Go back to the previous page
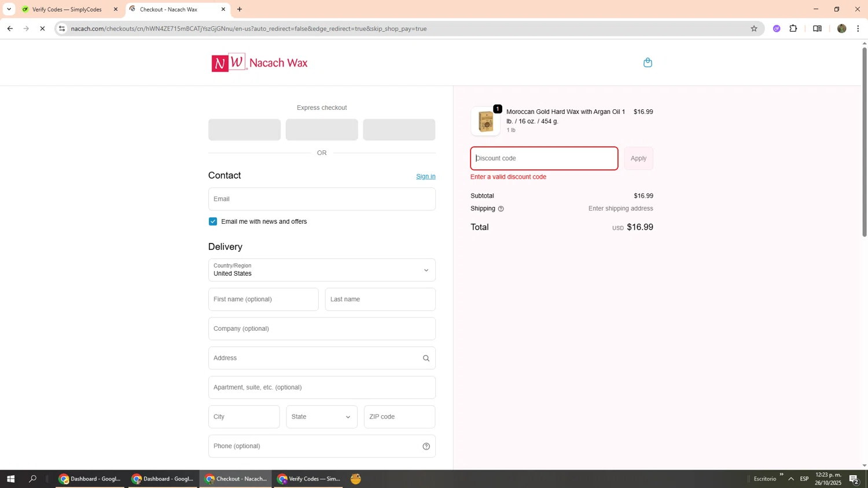 click(10, 28)
